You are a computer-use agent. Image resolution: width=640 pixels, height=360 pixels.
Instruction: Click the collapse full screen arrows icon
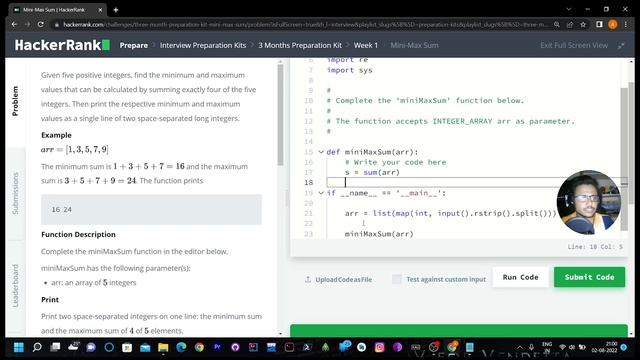(x=621, y=46)
